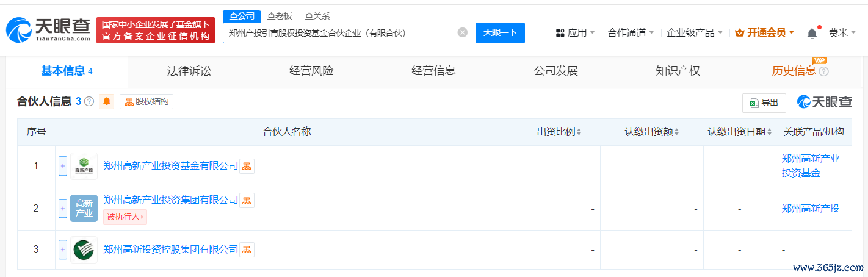
Task: Open the 企业级产品 dropdown
Action: 695,33
